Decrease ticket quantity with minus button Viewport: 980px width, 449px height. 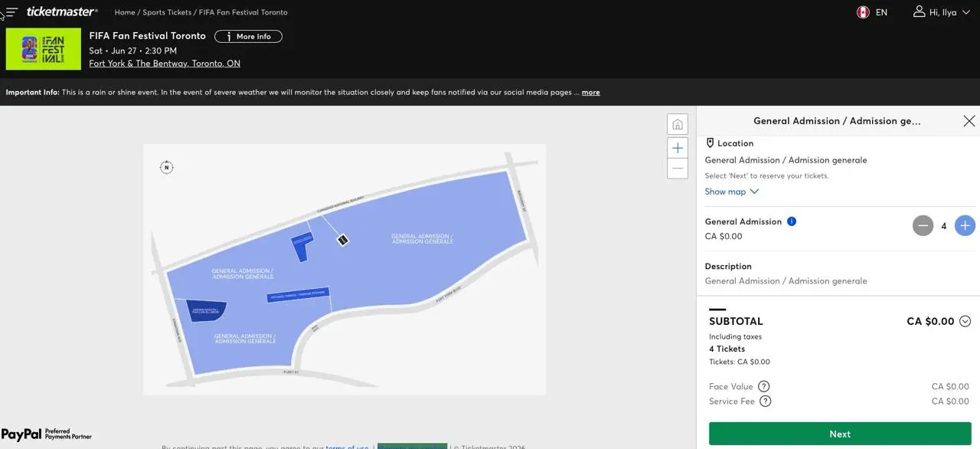923,225
